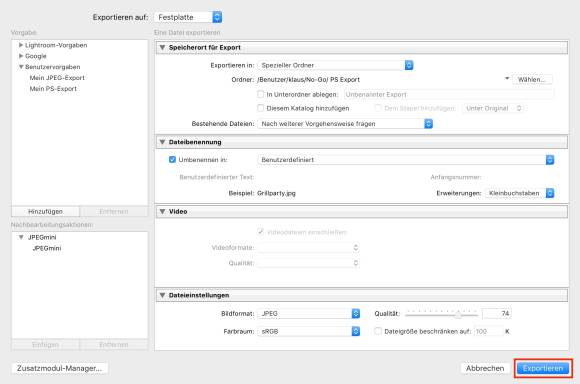Collapse the Video section triangle
This screenshot has width=580, height=384.
pos(162,212)
